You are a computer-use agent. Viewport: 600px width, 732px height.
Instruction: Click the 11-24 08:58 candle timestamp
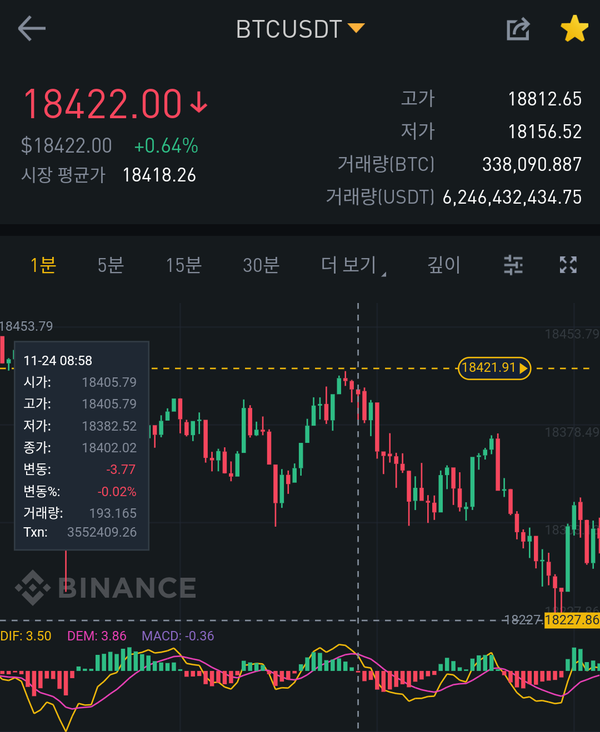(x=58, y=361)
